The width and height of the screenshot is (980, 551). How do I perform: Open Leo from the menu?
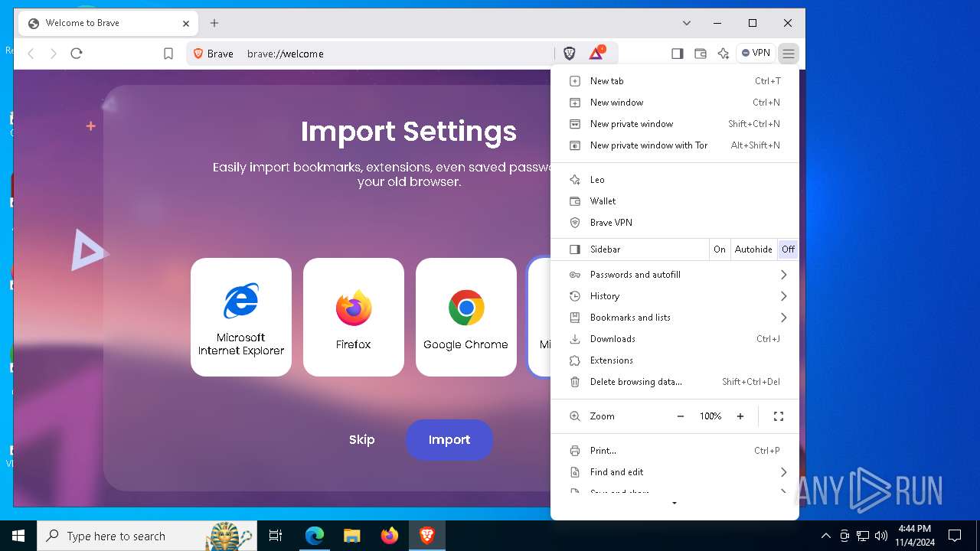point(675,180)
